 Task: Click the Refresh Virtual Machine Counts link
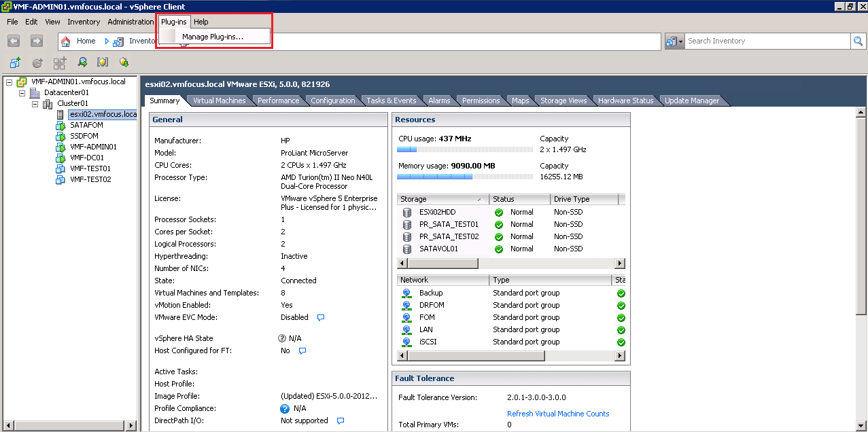[558, 414]
